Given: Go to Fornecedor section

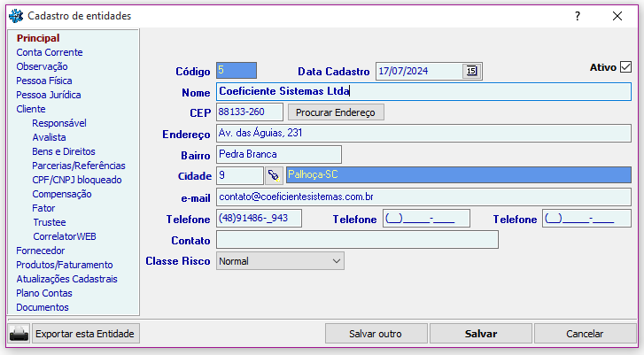Looking at the screenshot, I should 41,251.
